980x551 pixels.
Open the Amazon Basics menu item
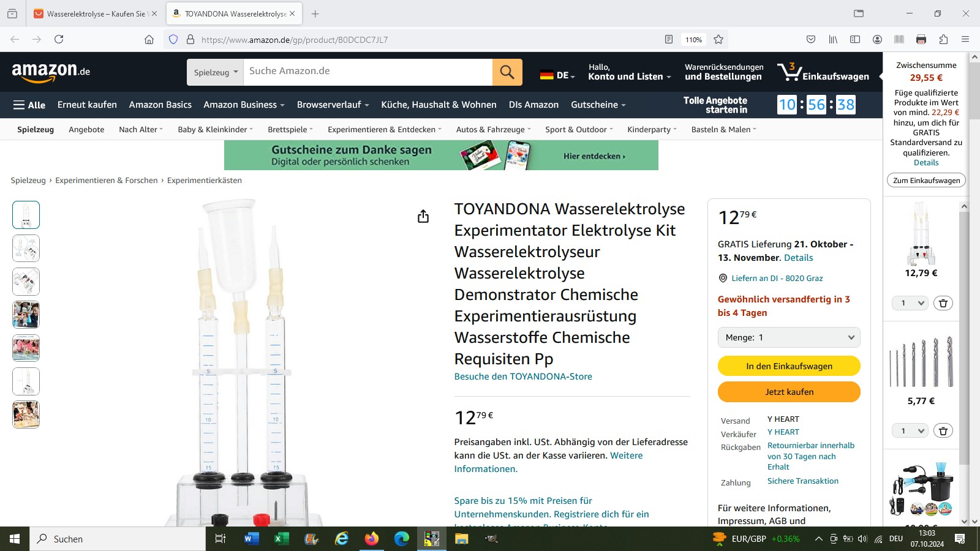tap(160, 105)
